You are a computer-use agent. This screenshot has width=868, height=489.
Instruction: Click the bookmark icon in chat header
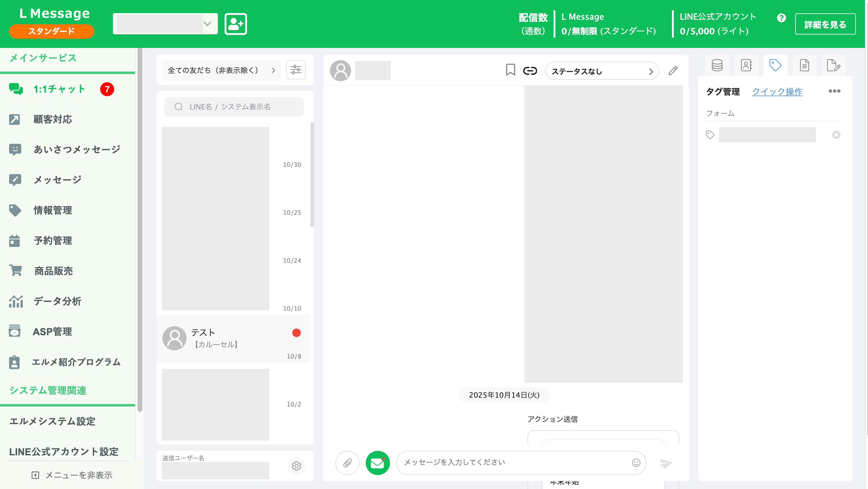510,70
